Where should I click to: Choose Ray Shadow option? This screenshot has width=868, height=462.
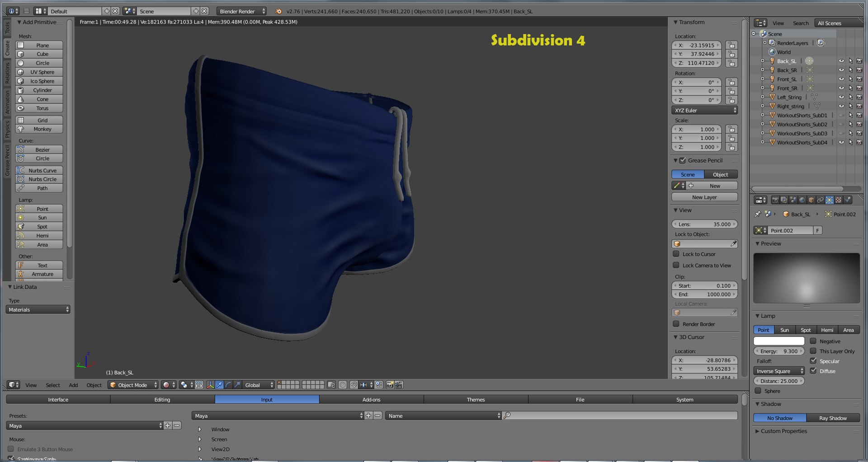point(833,418)
